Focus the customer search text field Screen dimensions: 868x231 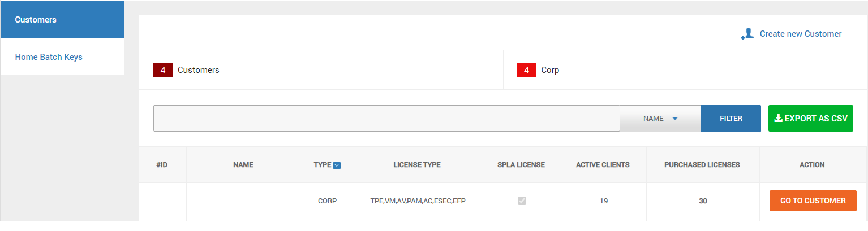click(386, 119)
